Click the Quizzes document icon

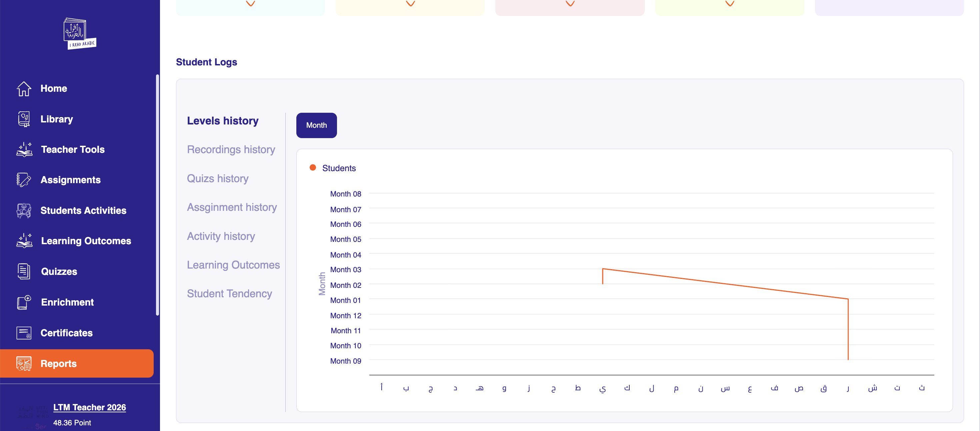(24, 271)
